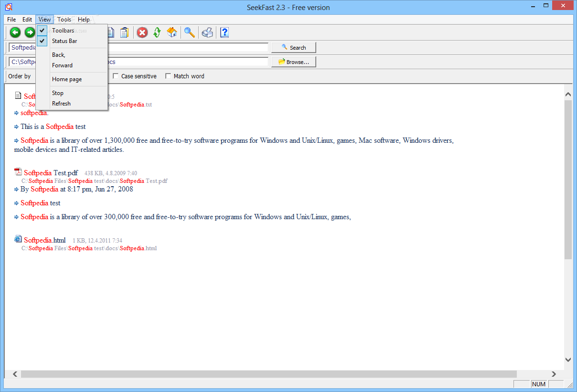Click the horizontal scrollbar thumb

tap(269, 374)
